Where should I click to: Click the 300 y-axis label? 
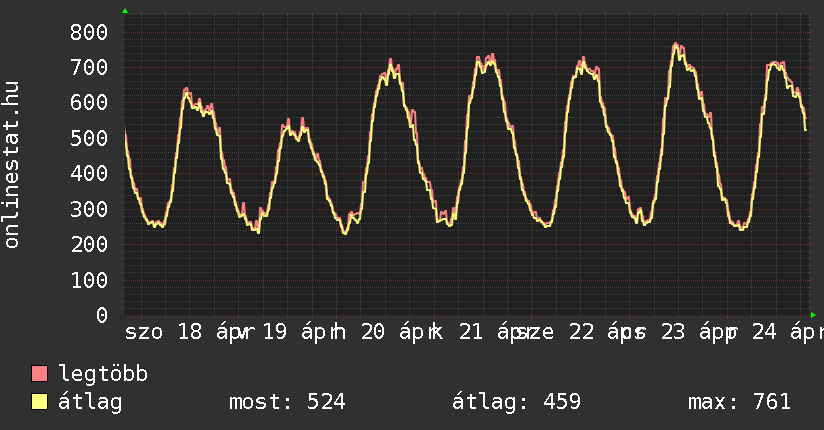point(88,209)
